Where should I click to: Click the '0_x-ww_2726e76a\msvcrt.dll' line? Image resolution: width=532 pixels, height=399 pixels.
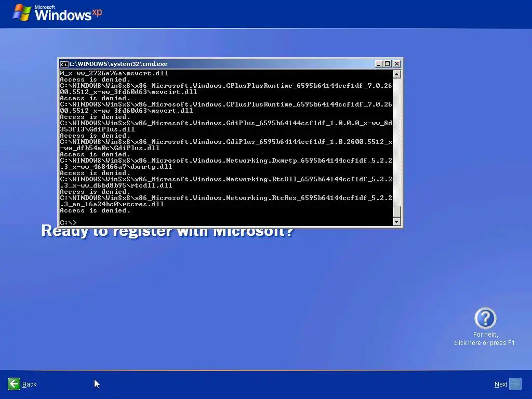[114, 73]
